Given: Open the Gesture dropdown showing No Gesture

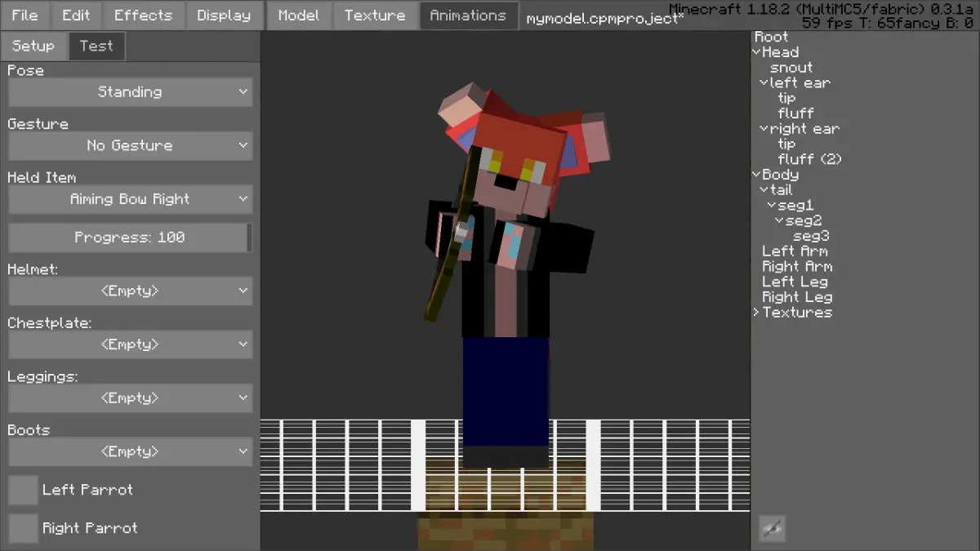Looking at the screenshot, I should tap(131, 146).
